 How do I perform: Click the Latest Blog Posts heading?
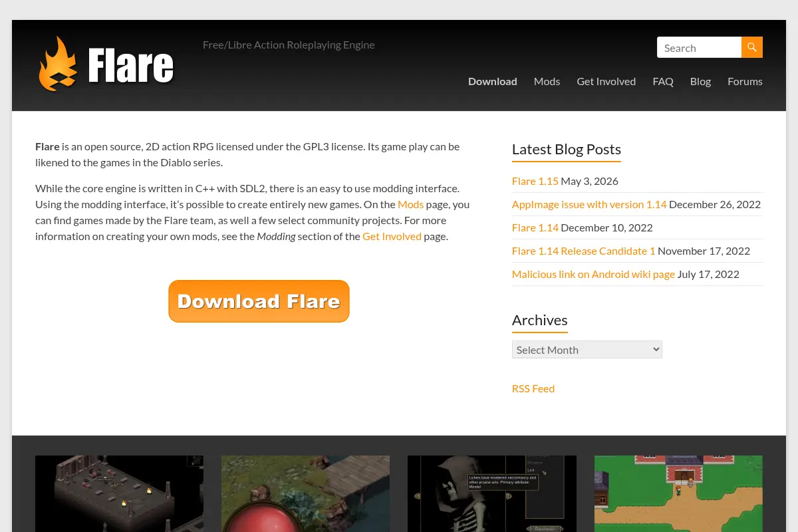click(567, 149)
